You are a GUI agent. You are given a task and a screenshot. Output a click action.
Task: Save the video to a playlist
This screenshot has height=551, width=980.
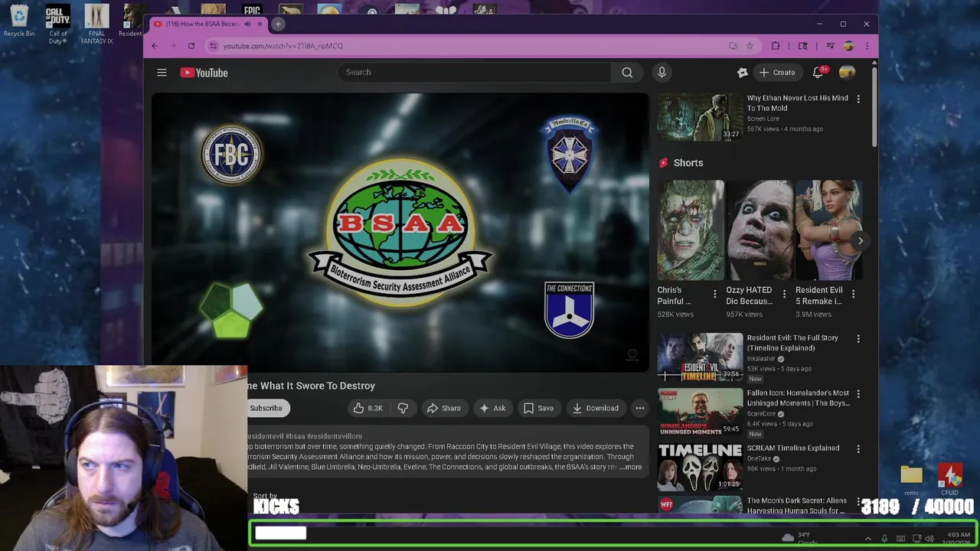(538, 408)
